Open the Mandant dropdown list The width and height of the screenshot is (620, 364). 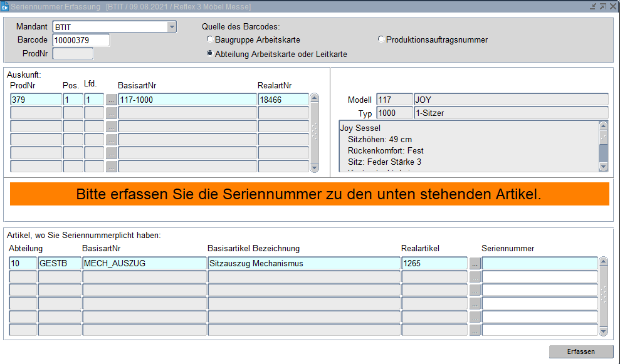coord(171,27)
